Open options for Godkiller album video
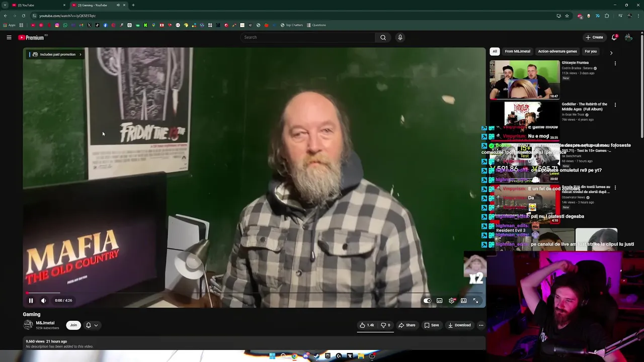 [x=615, y=105]
